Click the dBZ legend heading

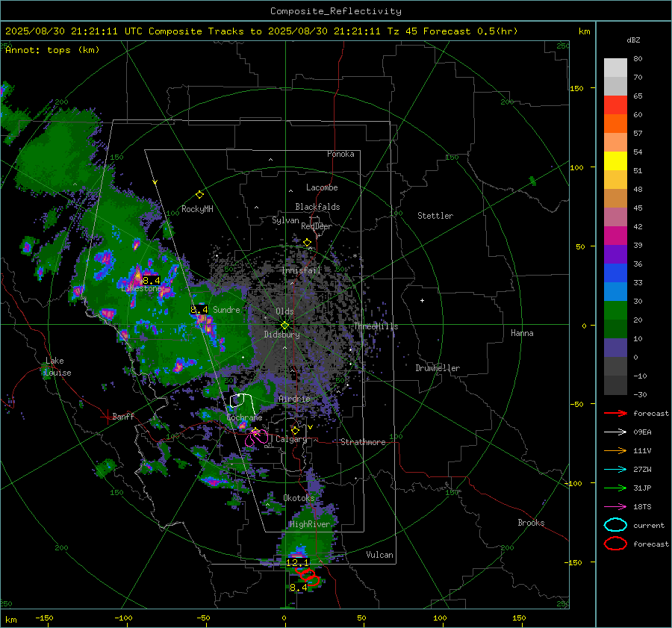633,40
